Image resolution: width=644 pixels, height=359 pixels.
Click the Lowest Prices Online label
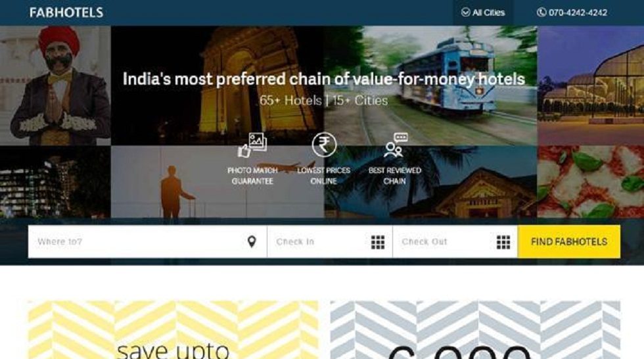323,176
